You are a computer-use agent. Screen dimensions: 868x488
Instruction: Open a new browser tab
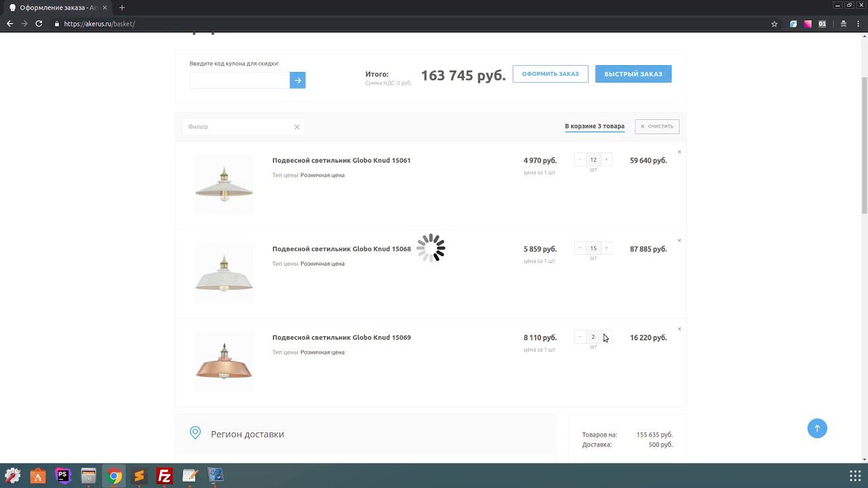pos(122,7)
